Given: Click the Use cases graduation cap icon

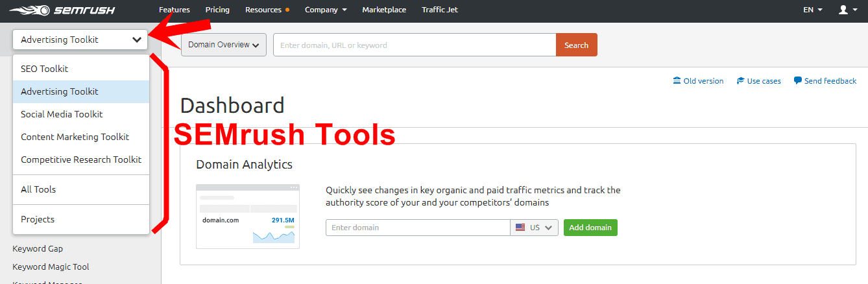Looking at the screenshot, I should click(740, 81).
